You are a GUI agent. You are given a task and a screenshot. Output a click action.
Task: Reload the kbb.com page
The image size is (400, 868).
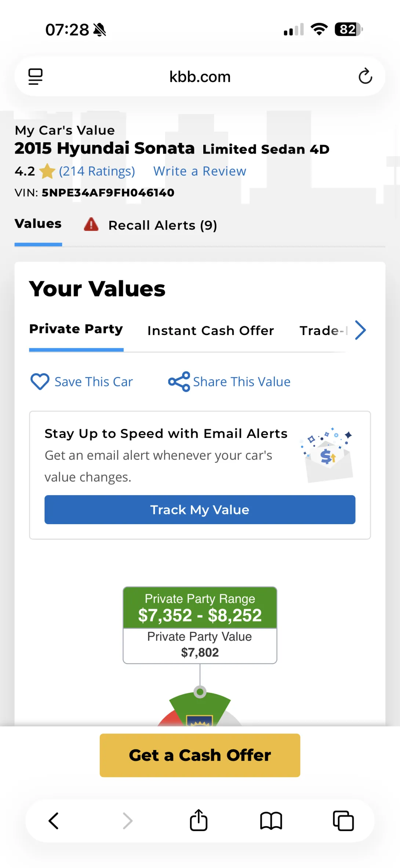coord(365,76)
